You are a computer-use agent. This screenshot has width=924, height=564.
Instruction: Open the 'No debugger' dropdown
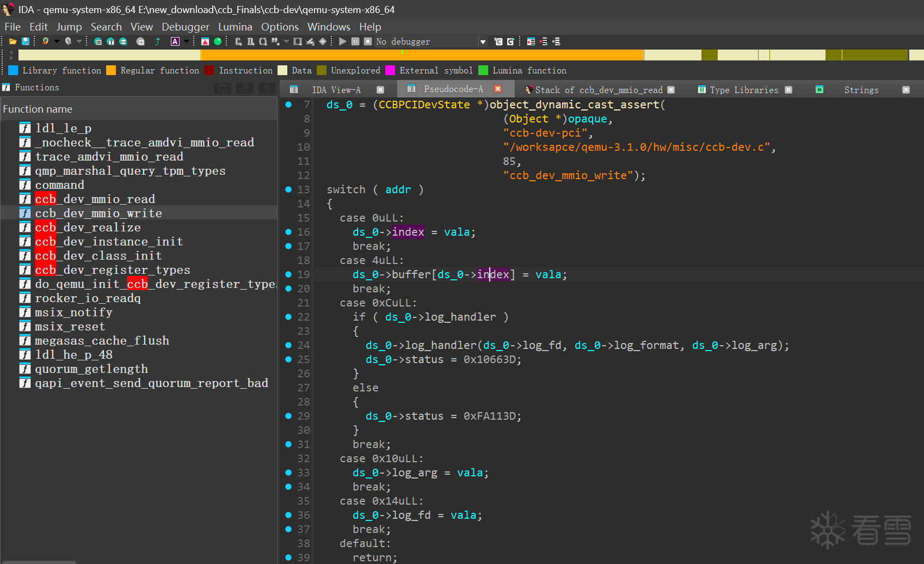(482, 42)
